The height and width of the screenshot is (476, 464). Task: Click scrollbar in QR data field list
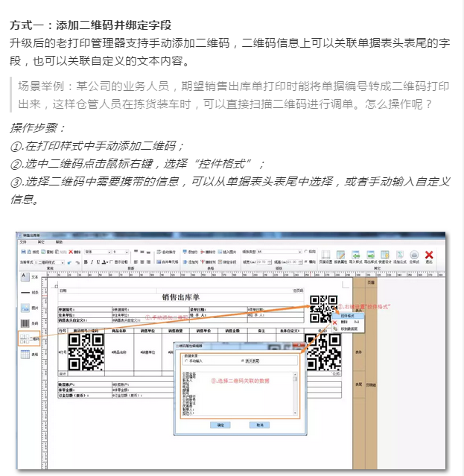click(295, 393)
